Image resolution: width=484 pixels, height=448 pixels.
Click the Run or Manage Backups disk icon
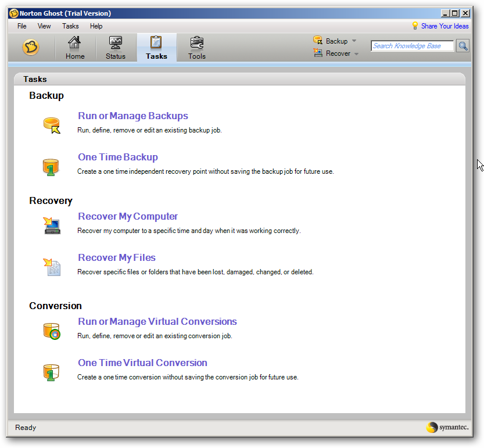[52, 126]
